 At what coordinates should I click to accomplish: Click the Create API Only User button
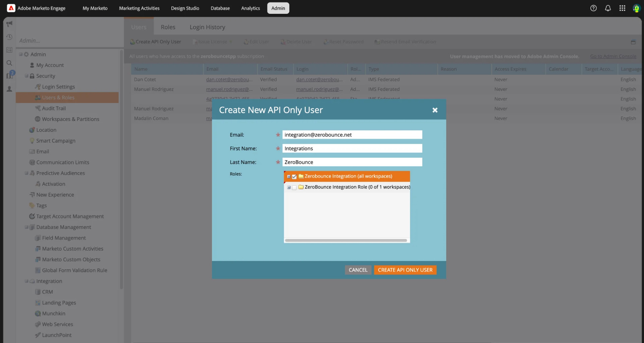pos(405,270)
